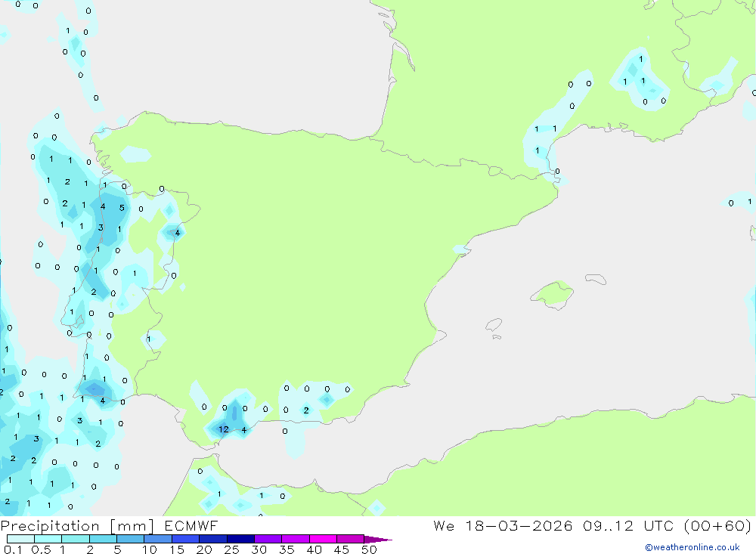Click the forecast date We 18-03-2026 label

coord(503,526)
